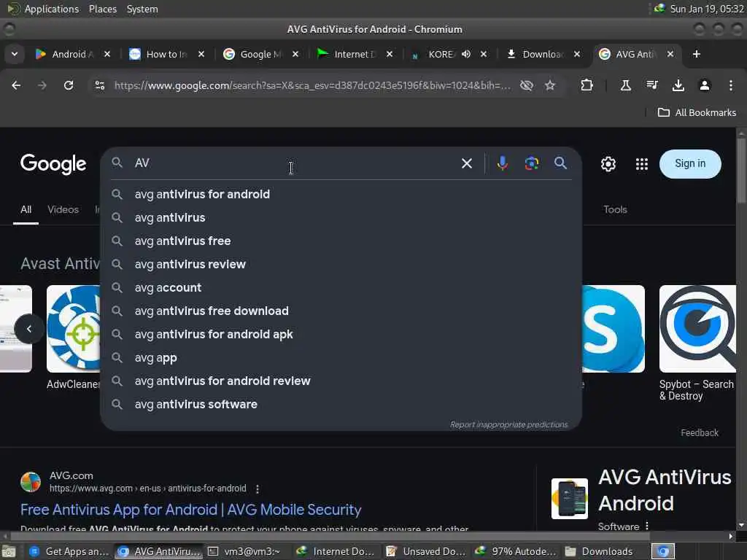Viewport: 747px width, 560px height.
Task: Clear the search box with the X
Action: pyautogui.click(x=467, y=163)
